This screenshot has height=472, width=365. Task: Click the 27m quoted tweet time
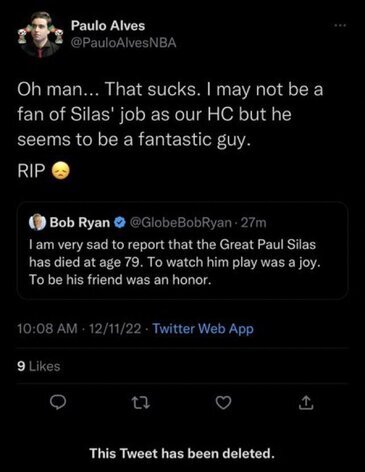(254, 222)
